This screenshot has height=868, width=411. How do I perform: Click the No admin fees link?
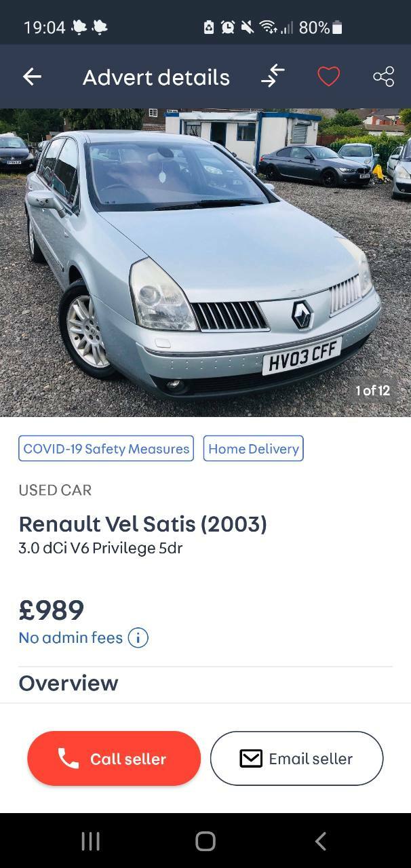(x=71, y=637)
